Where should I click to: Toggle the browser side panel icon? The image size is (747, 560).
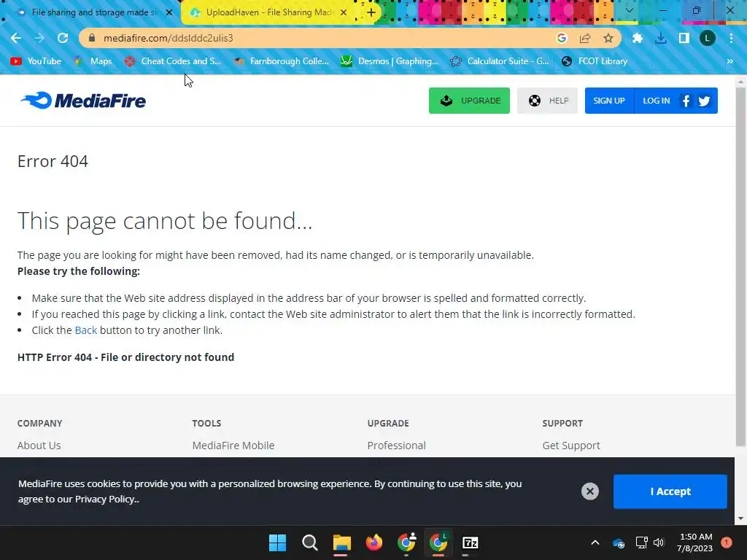684,38
